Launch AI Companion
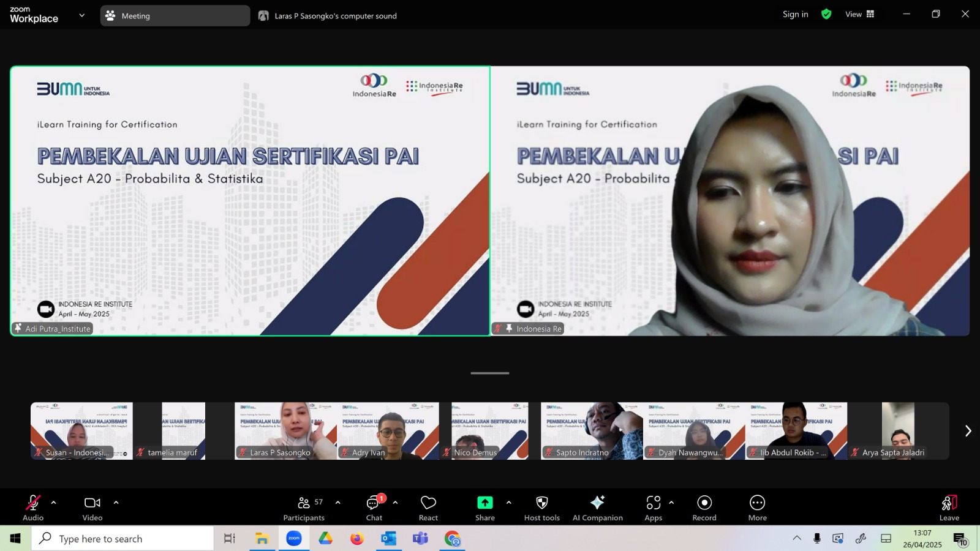Viewport: 980px width, 551px height. [597, 508]
